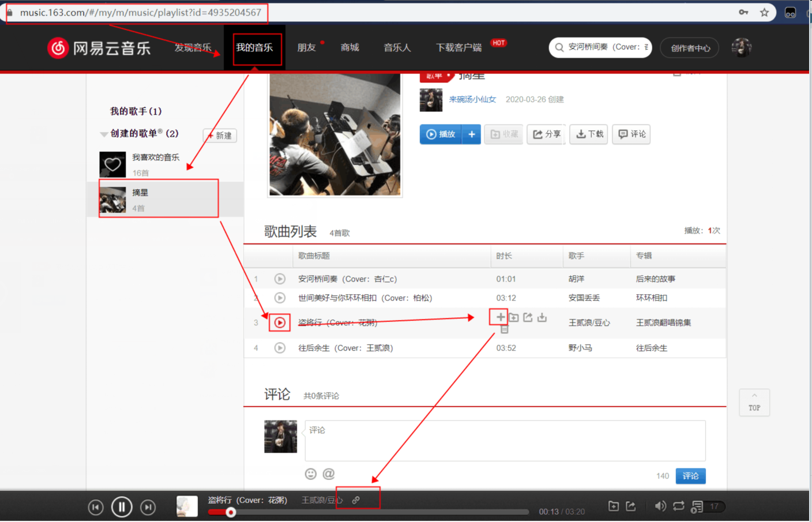The image size is (812, 522).
Task: Play song 世间美好与你环环相扣 via its play icon
Action: [x=280, y=298]
